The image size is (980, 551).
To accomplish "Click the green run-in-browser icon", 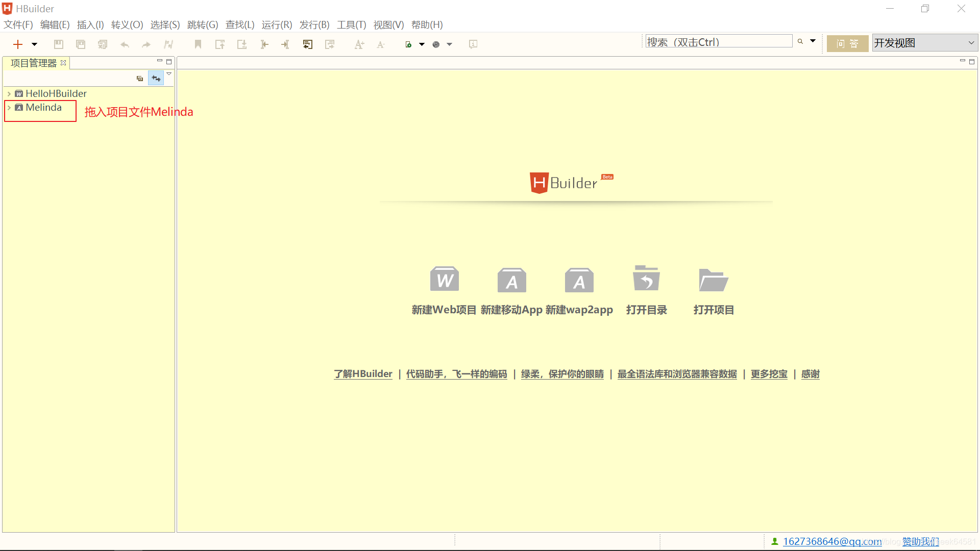I will coord(408,44).
